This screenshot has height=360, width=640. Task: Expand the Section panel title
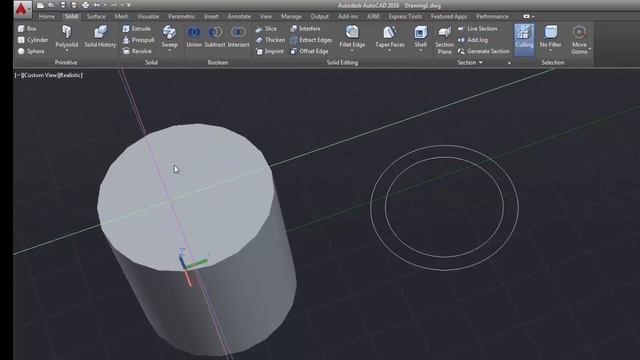click(x=470, y=62)
